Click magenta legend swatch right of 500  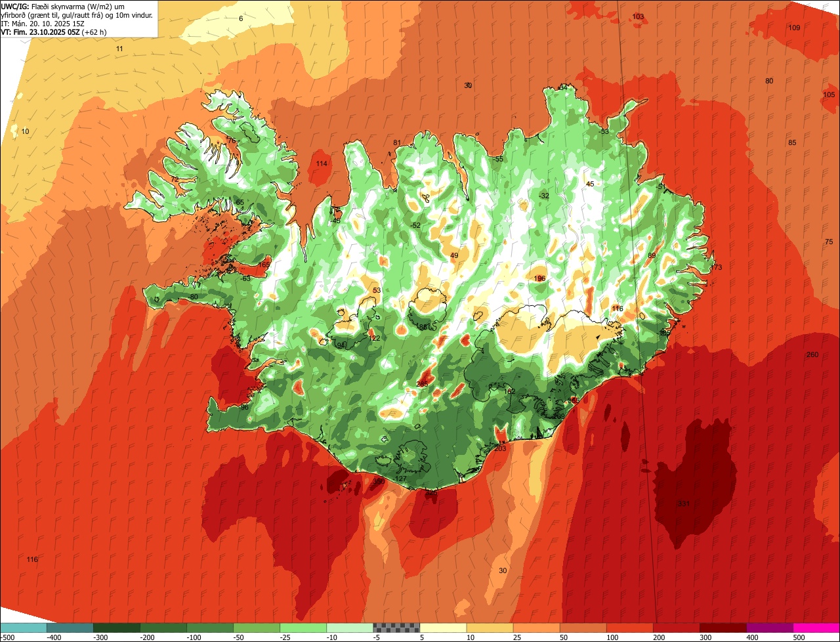tap(816, 628)
